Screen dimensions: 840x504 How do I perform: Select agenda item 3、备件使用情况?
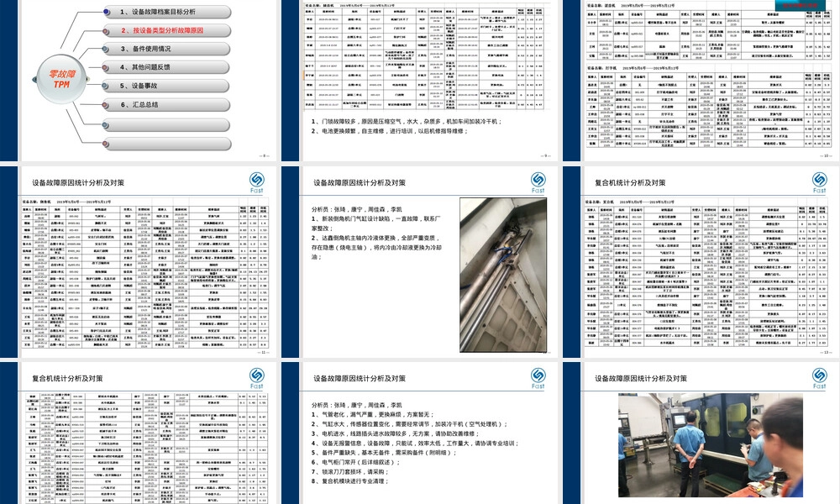click(167, 49)
